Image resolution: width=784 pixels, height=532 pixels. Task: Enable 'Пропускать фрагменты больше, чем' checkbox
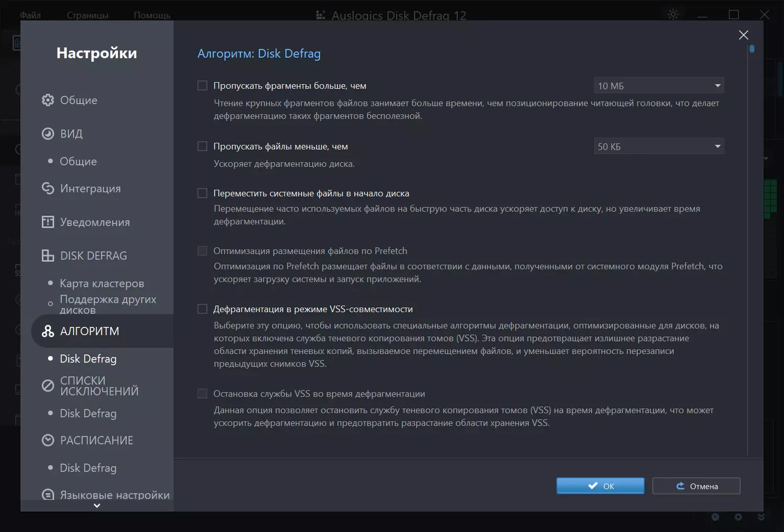203,86
